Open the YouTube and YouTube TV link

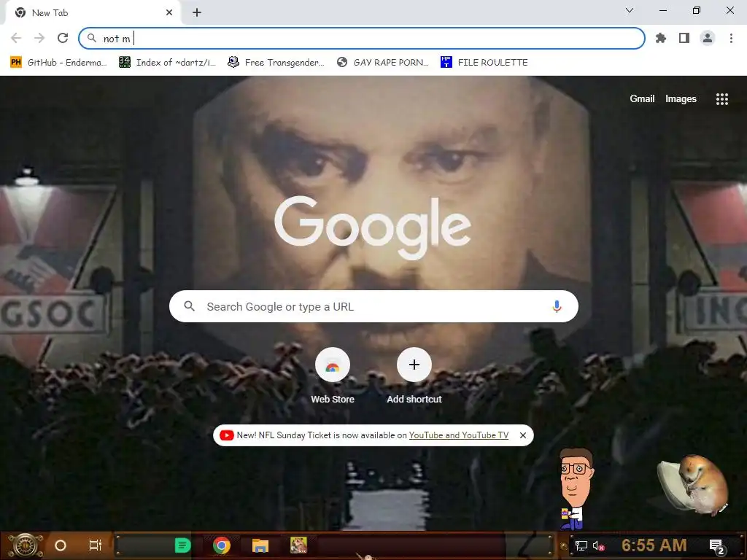pyautogui.click(x=458, y=435)
